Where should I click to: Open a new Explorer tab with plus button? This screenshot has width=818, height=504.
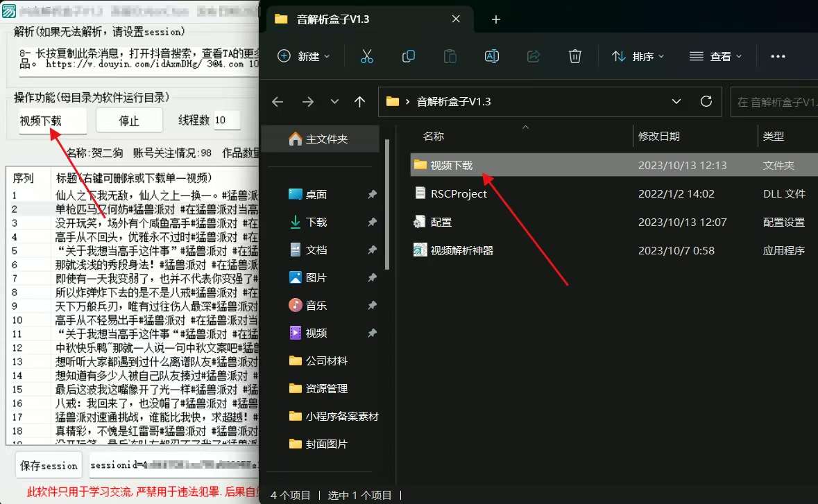(495, 19)
